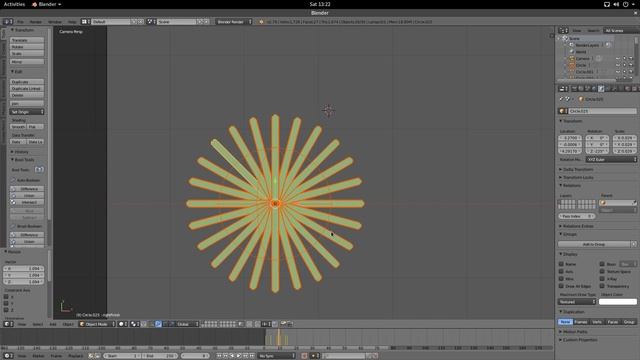Open the Scene selector field
This screenshot has width=640, height=360.
click(177, 22)
